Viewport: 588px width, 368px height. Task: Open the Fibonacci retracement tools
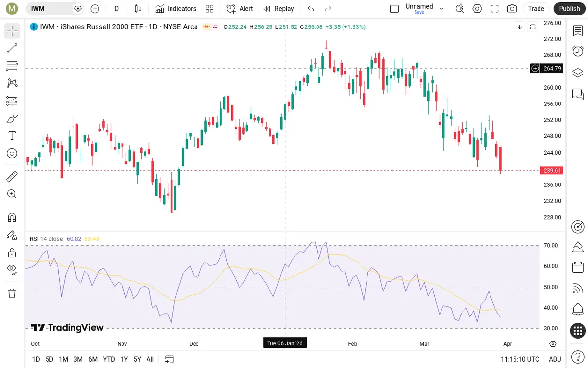[12, 66]
